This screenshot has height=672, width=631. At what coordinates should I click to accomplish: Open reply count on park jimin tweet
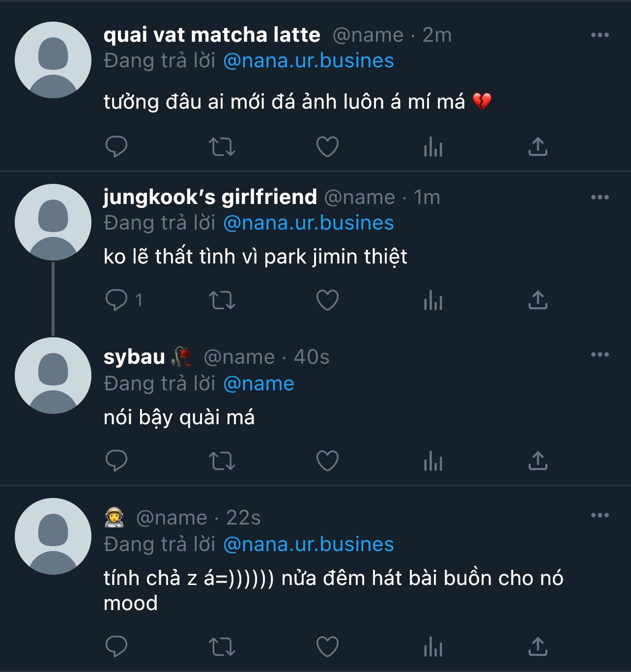(124, 300)
